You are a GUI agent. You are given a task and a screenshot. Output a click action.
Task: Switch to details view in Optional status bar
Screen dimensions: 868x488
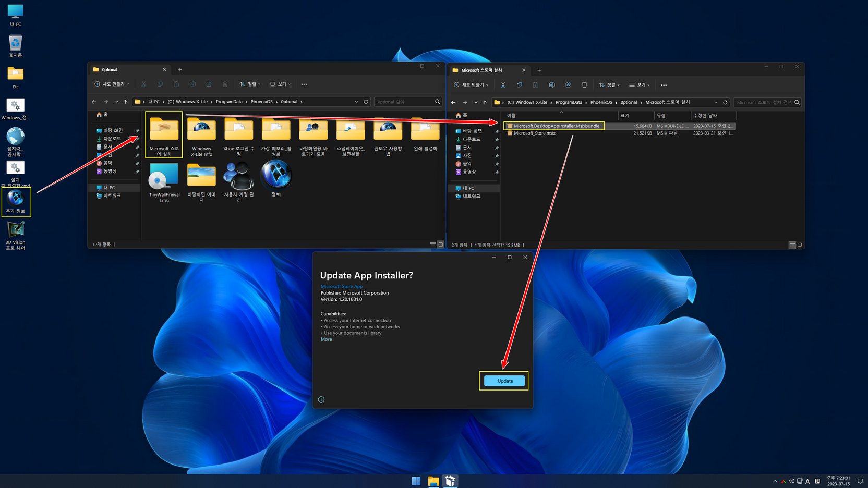(433, 244)
